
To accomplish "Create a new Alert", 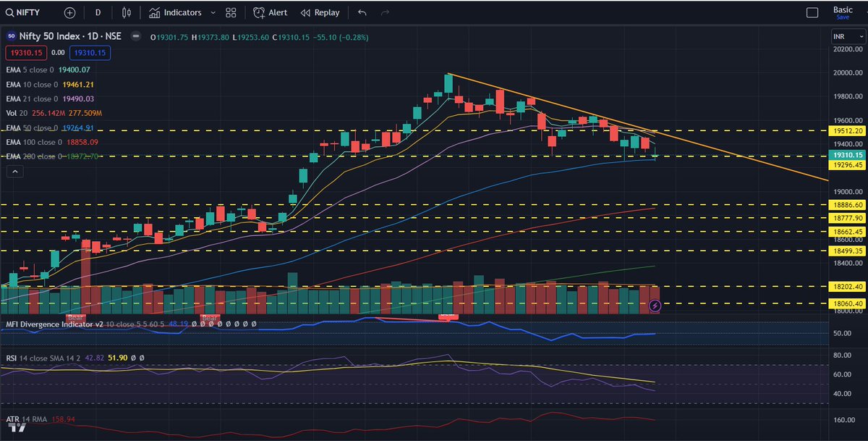I will (x=271, y=12).
